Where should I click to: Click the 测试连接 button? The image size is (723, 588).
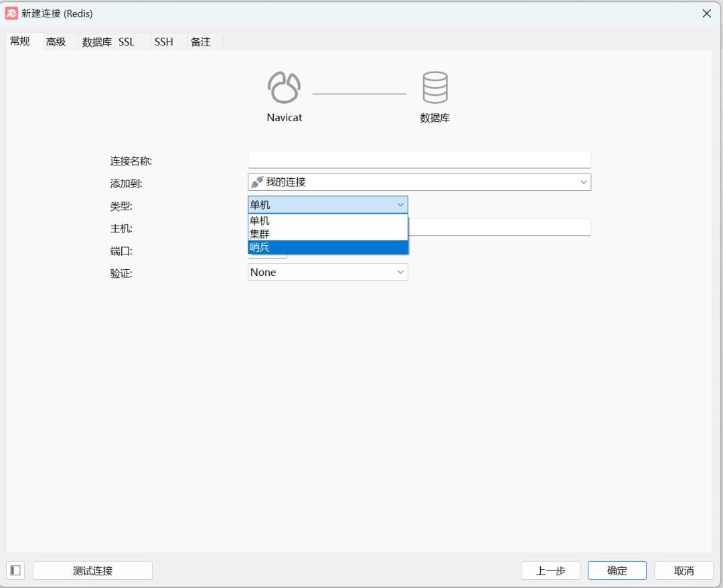pos(92,570)
